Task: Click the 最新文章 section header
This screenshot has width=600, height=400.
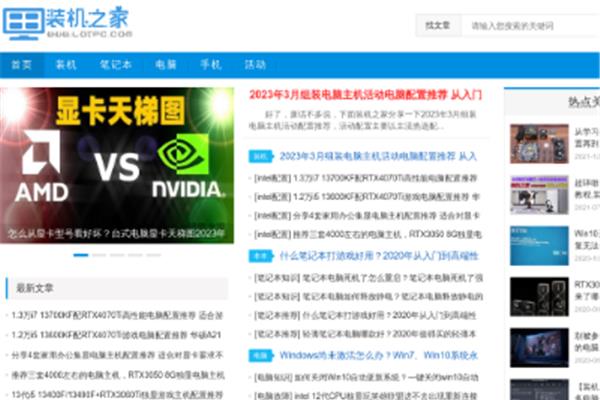Action: tap(117, 288)
